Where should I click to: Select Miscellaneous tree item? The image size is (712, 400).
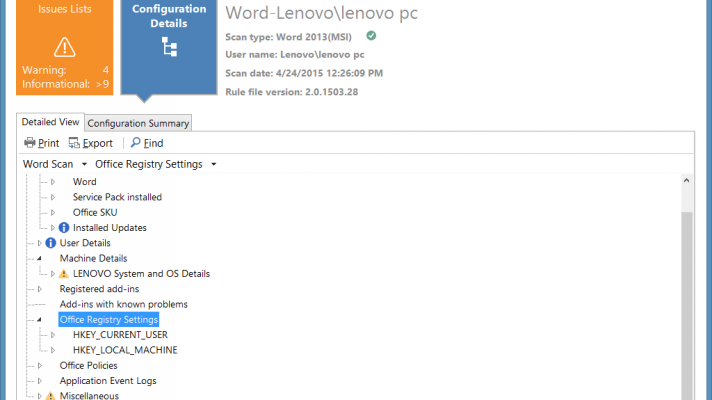click(x=89, y=396)
